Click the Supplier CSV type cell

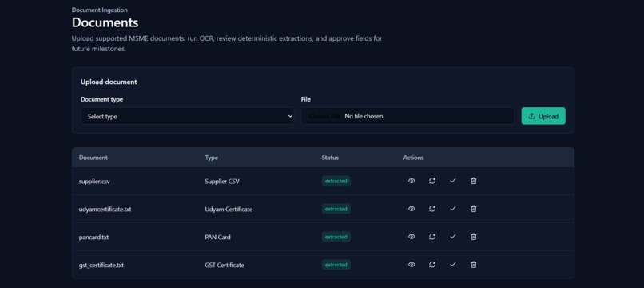(222, 181)
